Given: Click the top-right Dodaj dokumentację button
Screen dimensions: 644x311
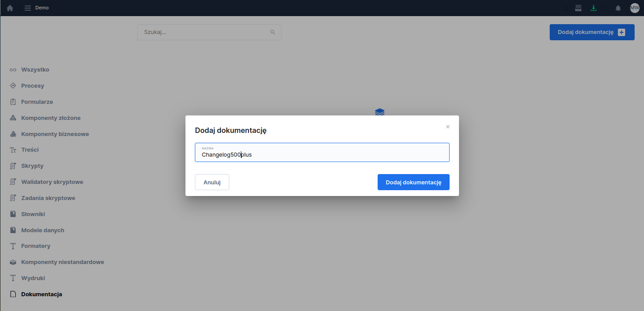Looking at the screenshot, I should [x=592, y=32].
